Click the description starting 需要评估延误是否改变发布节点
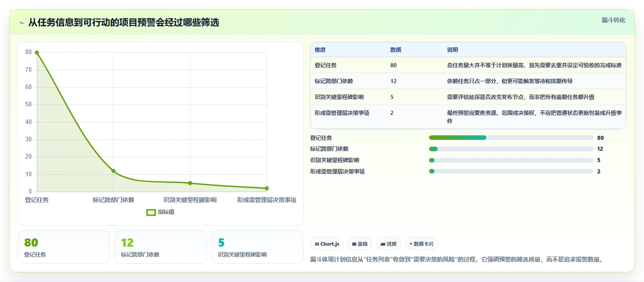 point(520,97)
